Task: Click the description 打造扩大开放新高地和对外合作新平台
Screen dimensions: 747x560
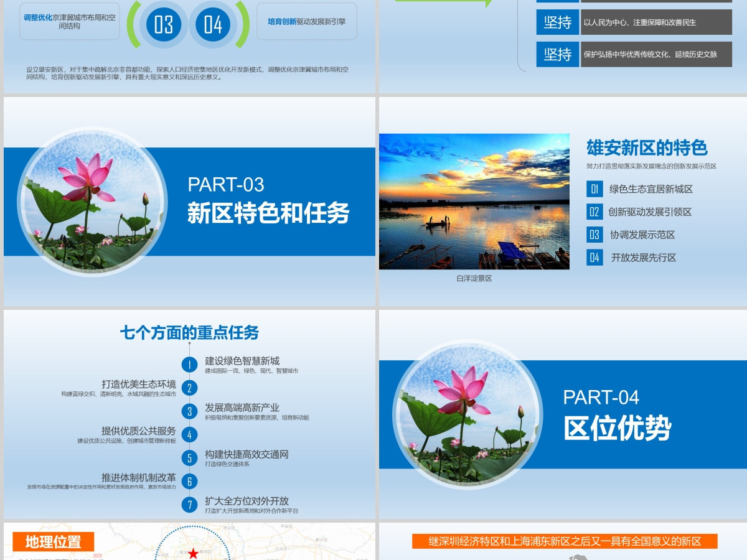Action: pyautogui.click(x=251, y=511)
